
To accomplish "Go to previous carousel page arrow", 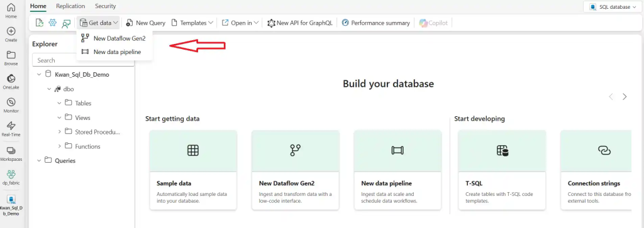I will pyautogui.click(x=611, y=97).
